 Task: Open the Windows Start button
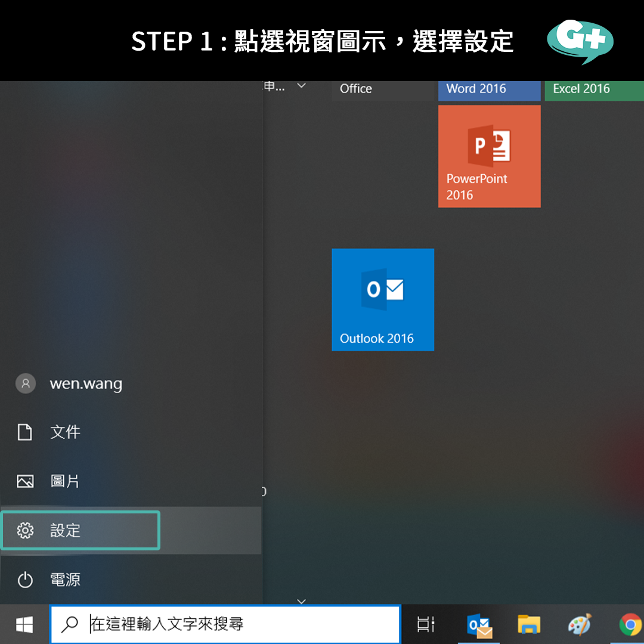pos(24,625)
